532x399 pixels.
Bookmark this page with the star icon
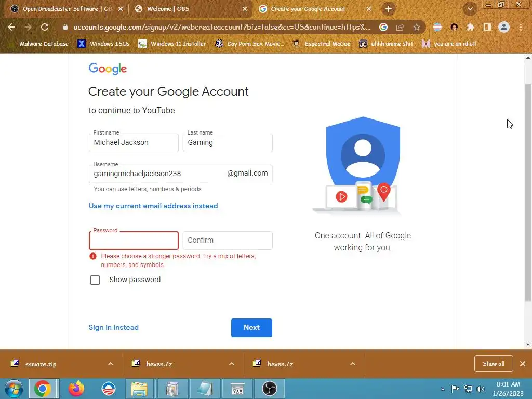[x=417, y=27]
